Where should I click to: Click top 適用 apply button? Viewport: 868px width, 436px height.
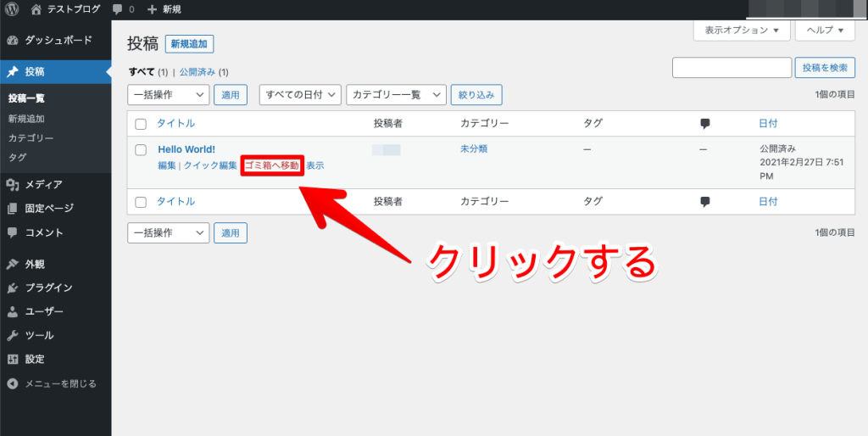pyautogui.click(x=231, y=95)
